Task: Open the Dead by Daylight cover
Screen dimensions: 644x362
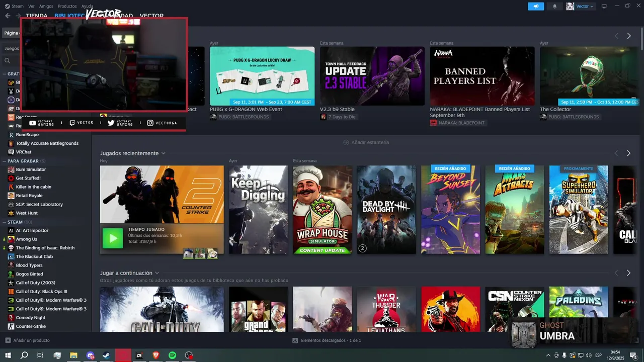Action: (x=386, y=210)
